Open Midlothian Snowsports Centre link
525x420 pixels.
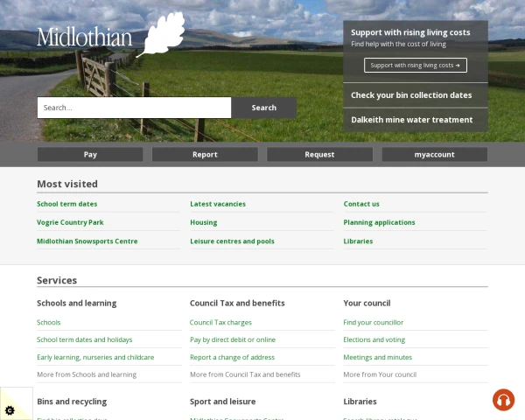[x=87, y=241]
